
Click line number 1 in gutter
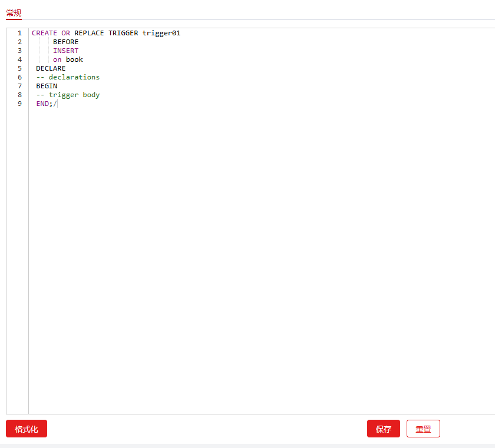click(19, 33)
